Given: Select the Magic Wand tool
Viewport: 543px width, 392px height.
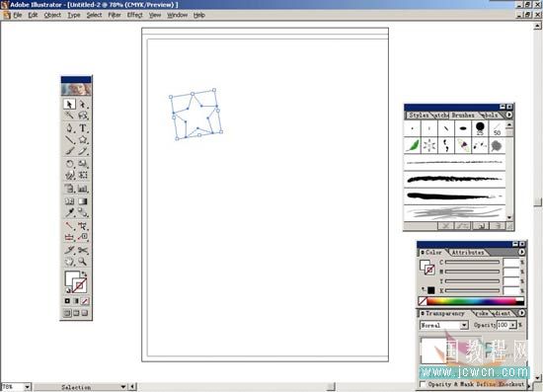Looking at the screenshot, I should (69, 116).
